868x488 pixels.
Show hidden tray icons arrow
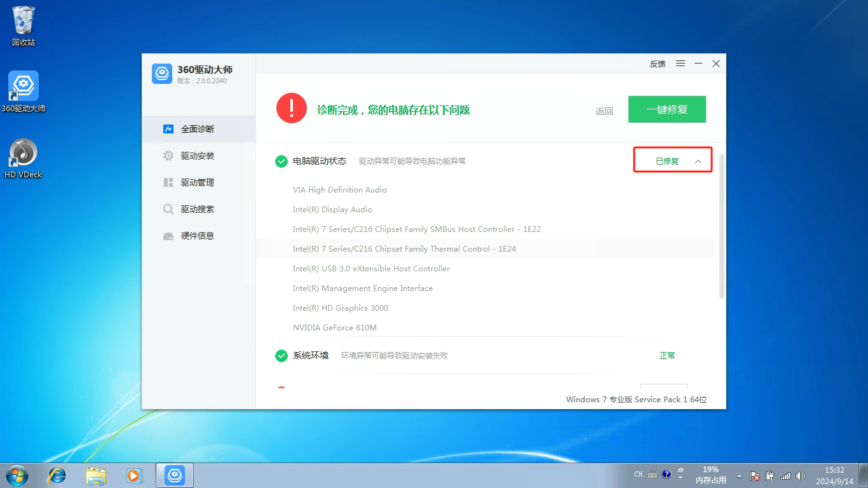point(739,476)
